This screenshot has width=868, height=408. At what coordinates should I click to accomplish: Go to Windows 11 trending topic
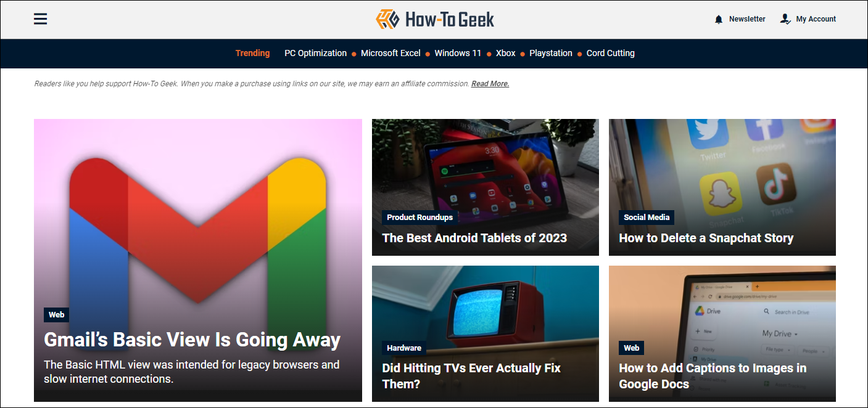(458, 53)
